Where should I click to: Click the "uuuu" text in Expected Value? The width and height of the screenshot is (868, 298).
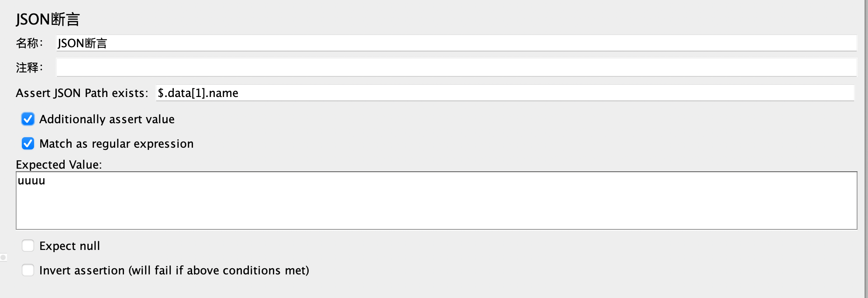31,181
